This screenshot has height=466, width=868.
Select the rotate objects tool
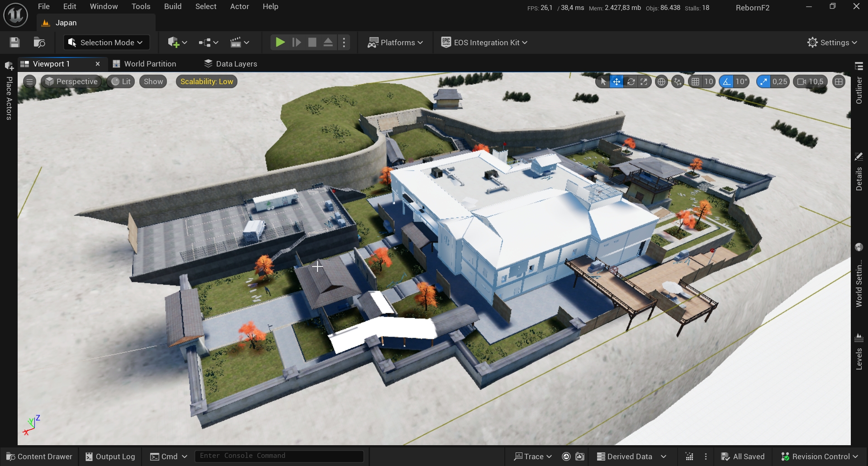[x=631, y=82]
